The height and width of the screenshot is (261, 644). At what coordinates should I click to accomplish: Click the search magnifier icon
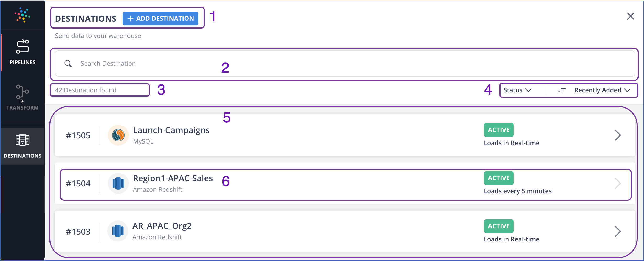(68, 64)
